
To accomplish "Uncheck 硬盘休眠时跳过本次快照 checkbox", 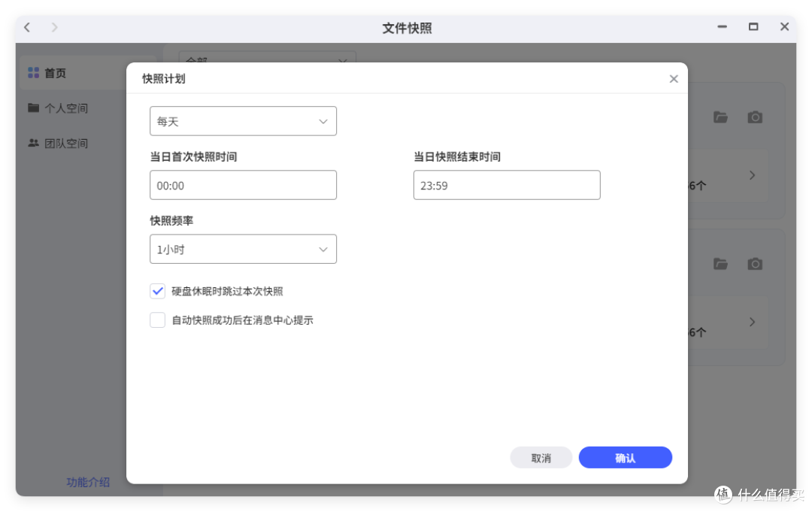I will click(157, 291).
